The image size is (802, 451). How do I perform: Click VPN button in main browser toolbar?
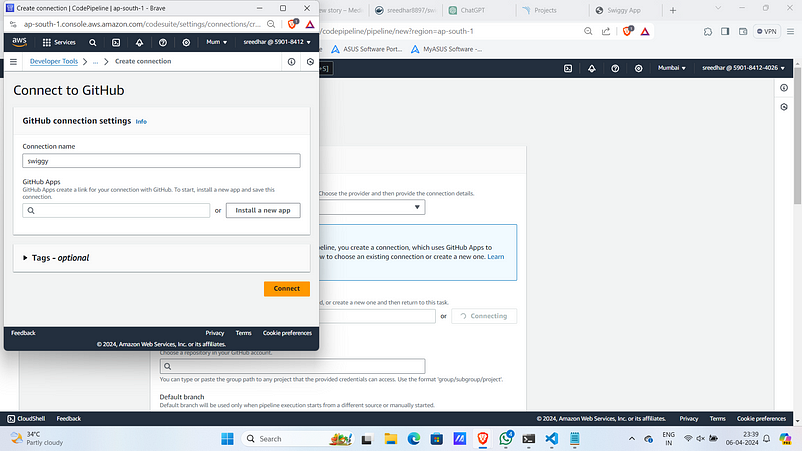767,31
